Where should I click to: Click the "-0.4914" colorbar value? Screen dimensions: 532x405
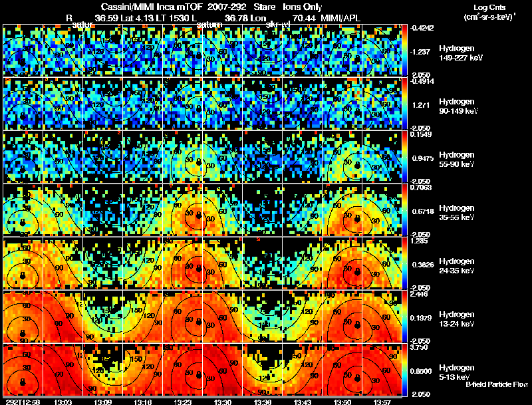pos(422,81)
